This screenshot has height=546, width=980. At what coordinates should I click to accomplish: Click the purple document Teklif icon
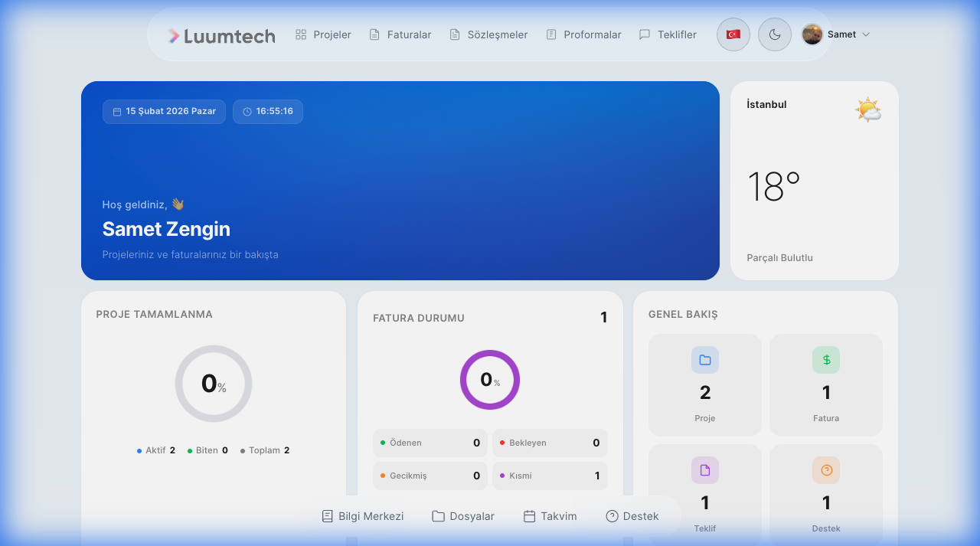(x=704, y=470)
